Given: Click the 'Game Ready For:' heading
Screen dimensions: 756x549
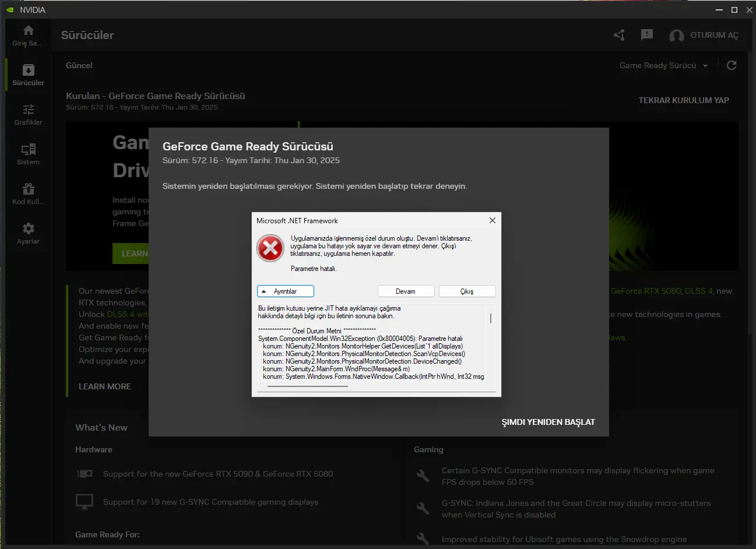Looking at the screenshot, I should 107,534.
